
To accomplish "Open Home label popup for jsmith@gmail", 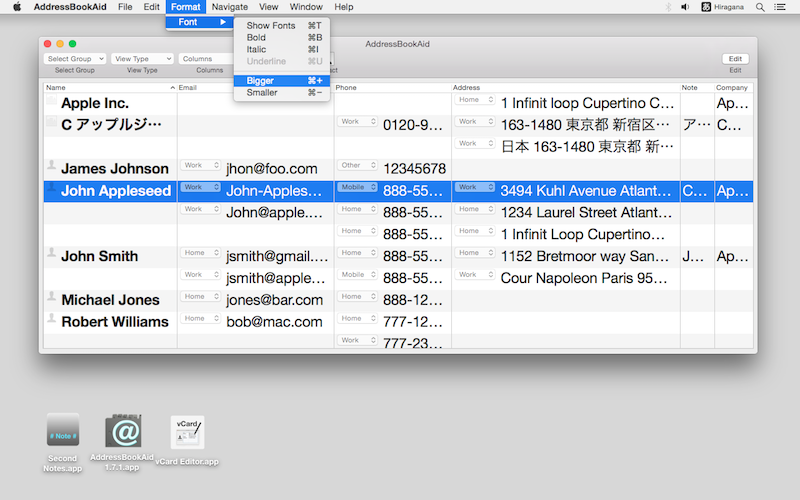I will (201, 253).
